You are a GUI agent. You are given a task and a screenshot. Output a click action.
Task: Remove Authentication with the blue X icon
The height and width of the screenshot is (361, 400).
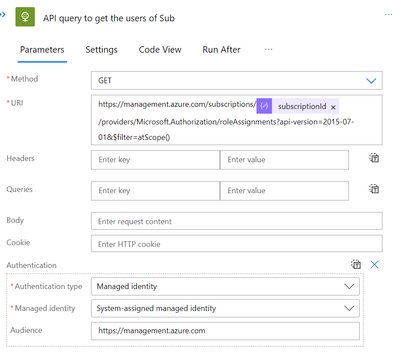tap(374, 264)
